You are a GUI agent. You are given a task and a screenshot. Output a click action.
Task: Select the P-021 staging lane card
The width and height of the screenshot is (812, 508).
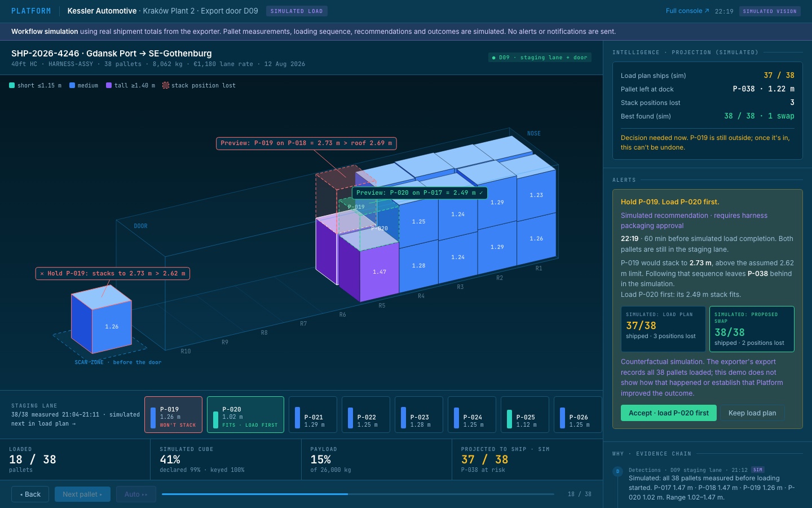(313, 415)
